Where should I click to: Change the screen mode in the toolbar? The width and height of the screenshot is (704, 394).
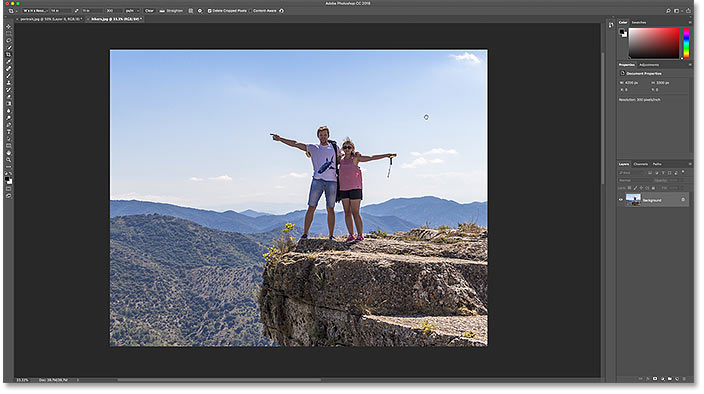tap(9, 196)
